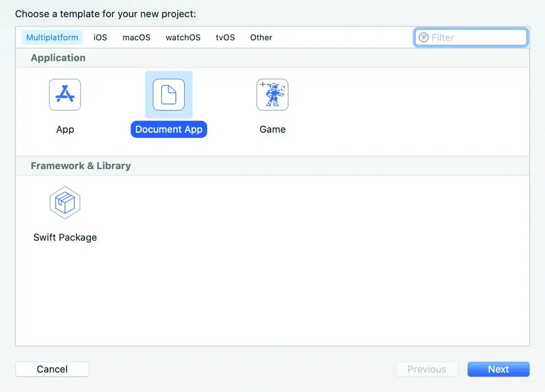Click the App label text
This screenshot has width=545, height=392.
coord(65,129)
